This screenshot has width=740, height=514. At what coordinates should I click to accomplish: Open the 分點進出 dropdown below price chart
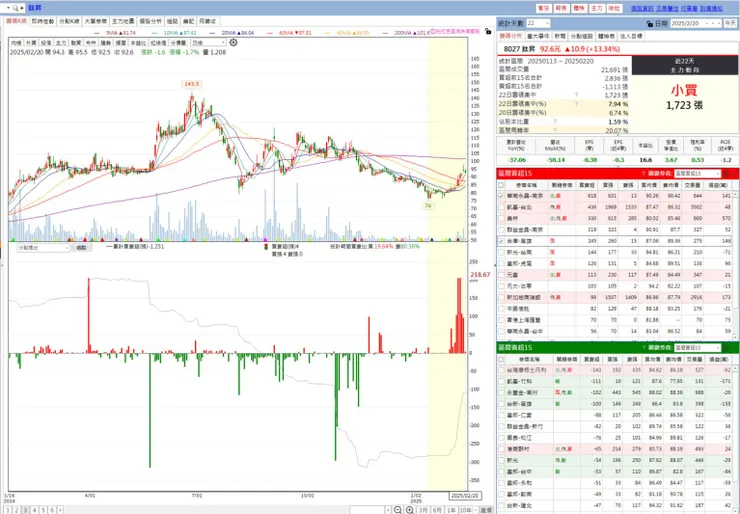(x=43, y=247)
